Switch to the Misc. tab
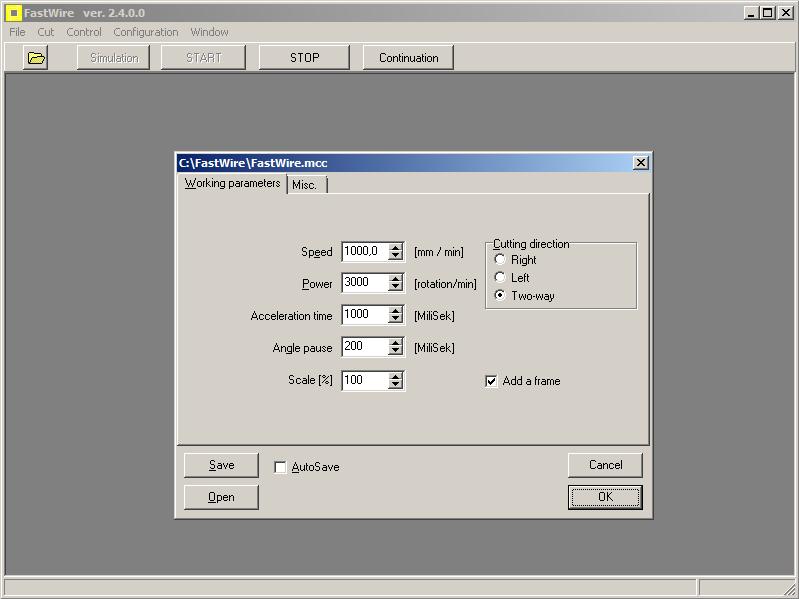Viewport: 799px width, 599px height. 305,185
